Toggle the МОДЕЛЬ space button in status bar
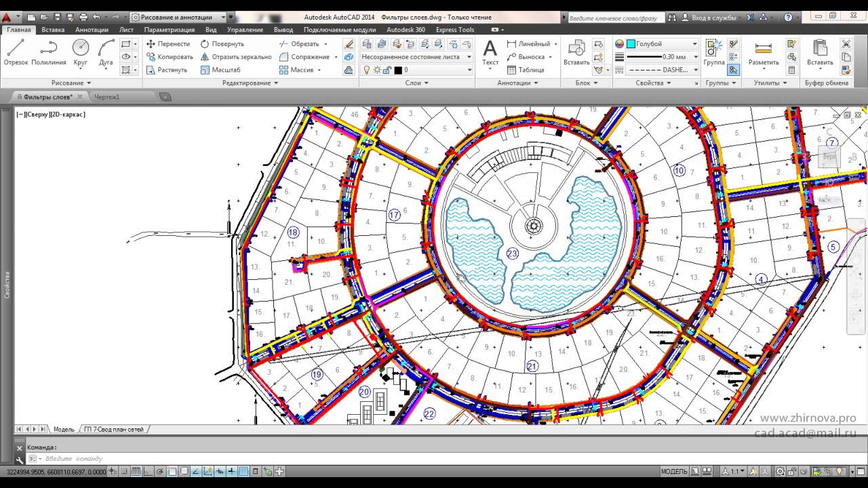The height and width of the screenshot is (488, 868). point(674,471)
